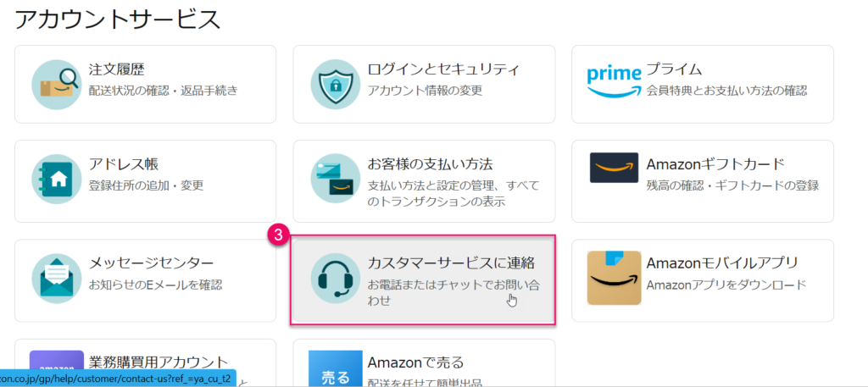Click the Amazon mobile app box icon
The height and width of the screenshot is (387, 868).
(x=615, y=278)
